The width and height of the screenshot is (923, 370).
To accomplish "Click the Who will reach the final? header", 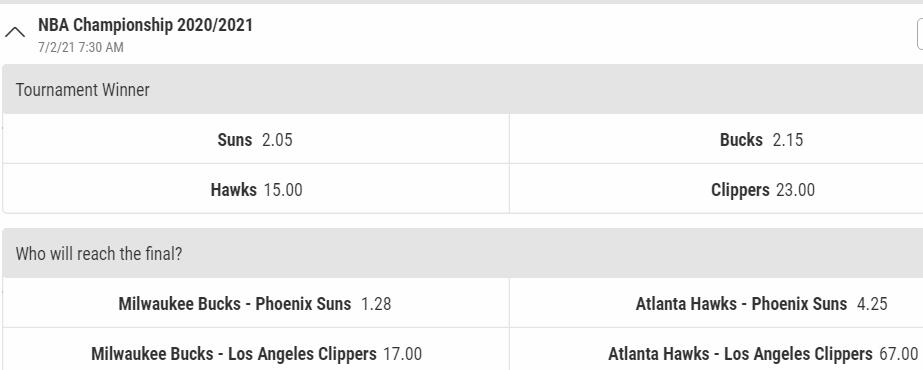I will 463,254.
